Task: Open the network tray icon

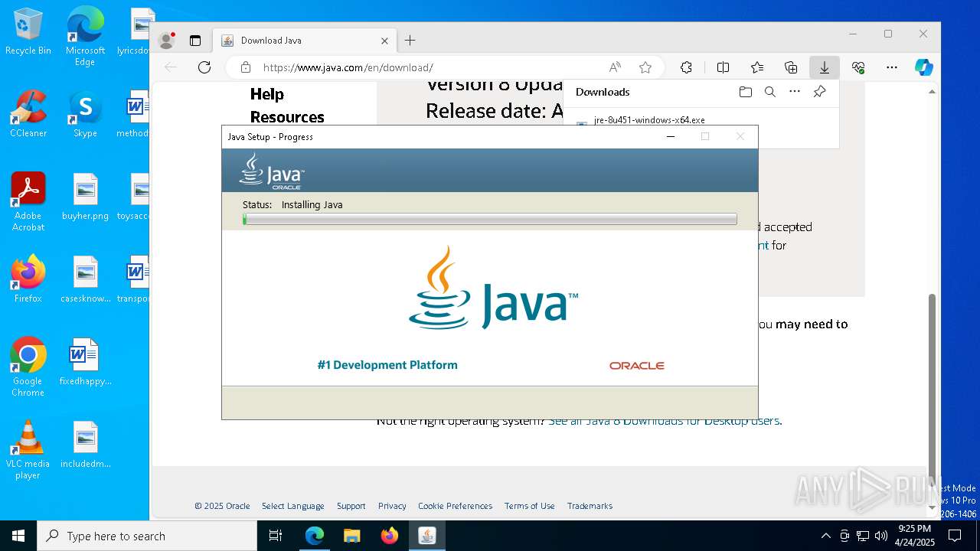Action: click(x=863, y=536)
